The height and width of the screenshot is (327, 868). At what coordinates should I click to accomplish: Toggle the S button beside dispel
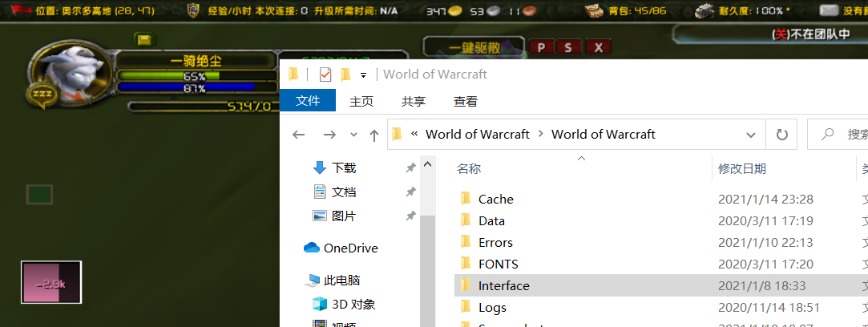568,47
